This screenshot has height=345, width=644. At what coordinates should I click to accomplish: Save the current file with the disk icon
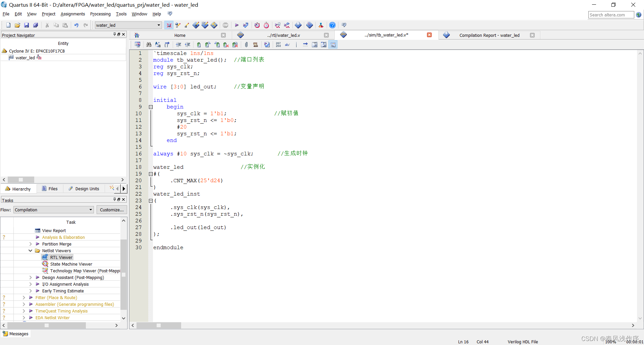pos(26,25)
